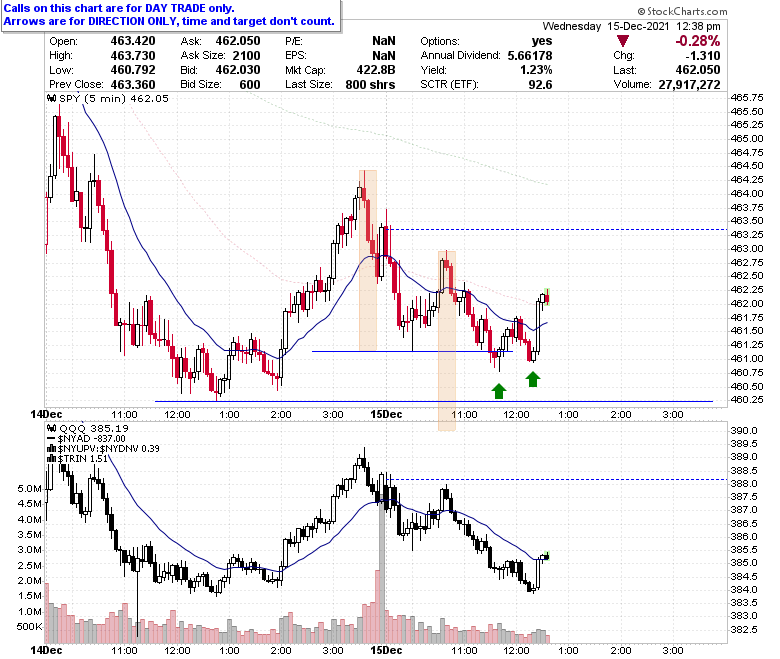Click the 382.5 axis label on QQQ panel
The height and width of the screenshot is (659, 780).
[744, 629]
